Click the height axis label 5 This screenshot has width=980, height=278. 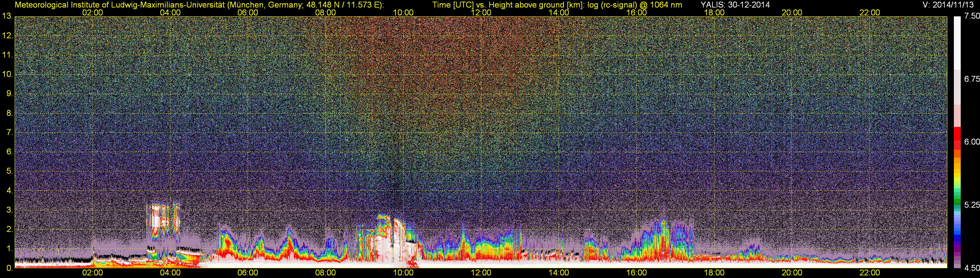pos(9,171)
